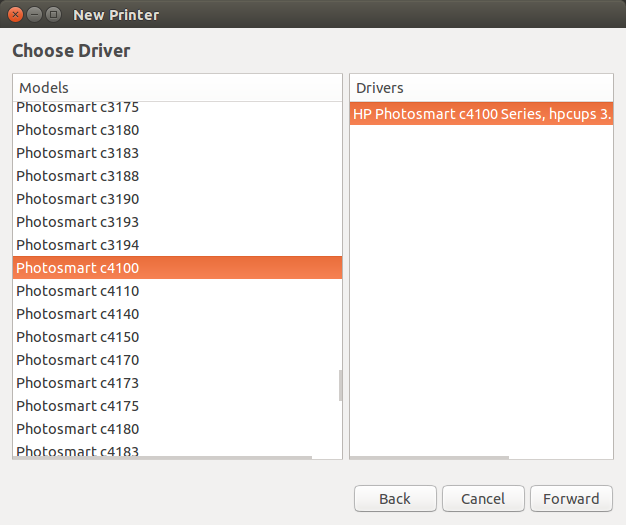Image resolution: width=626 pixels, height=525 pixels.
Task: Select Photosmart c3175 model
Action: click(x=177, y=107)
